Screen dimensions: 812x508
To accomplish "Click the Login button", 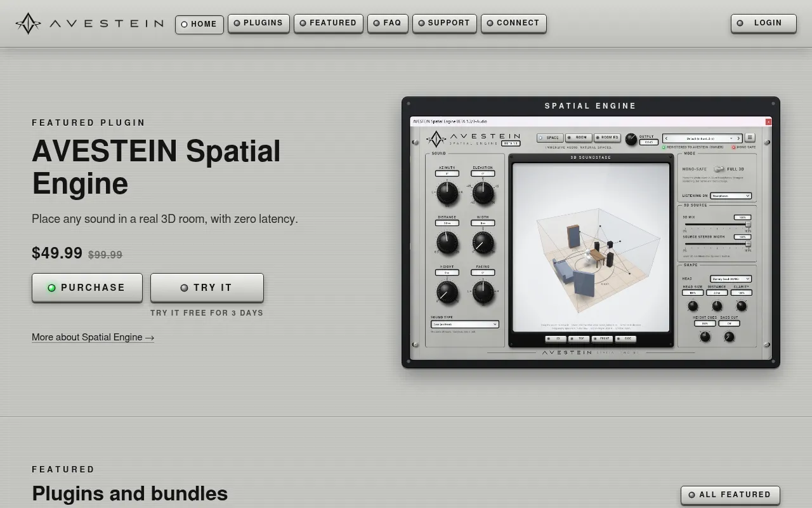I will 764,23.
